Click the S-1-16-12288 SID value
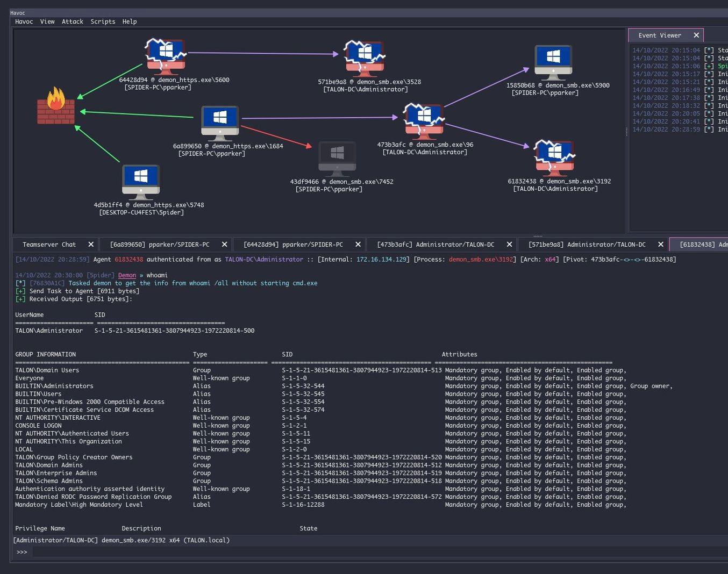Image resolution: width=728 pixels, height=574 pixels. coord(303,505)
